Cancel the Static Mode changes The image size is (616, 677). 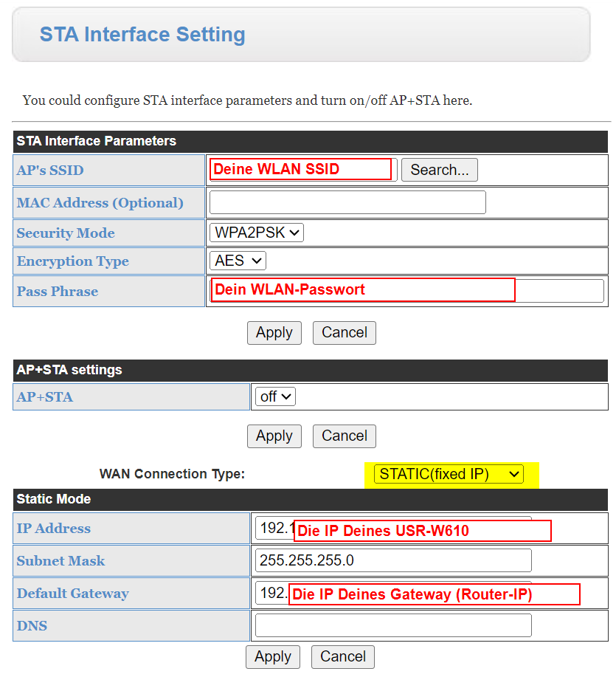(x=343, y=657)
